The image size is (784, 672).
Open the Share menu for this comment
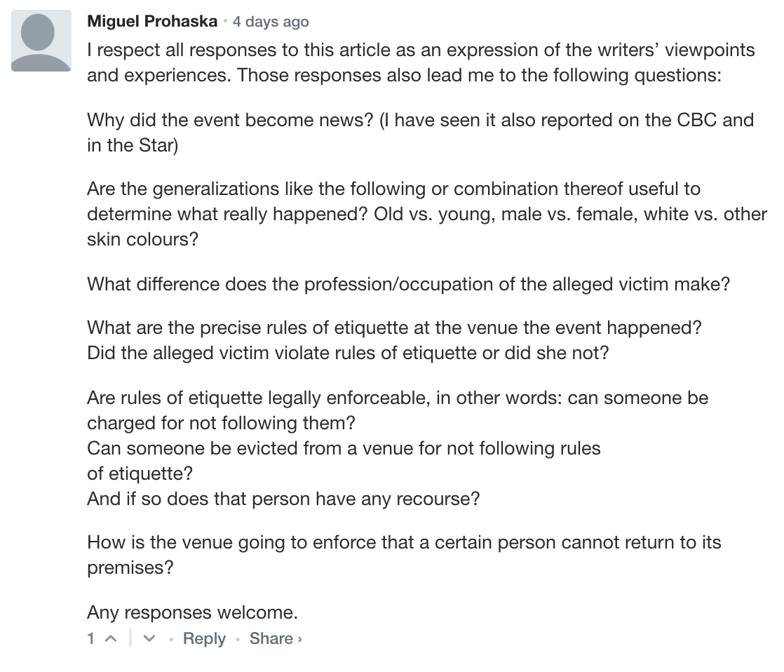[x=275, y=639]
